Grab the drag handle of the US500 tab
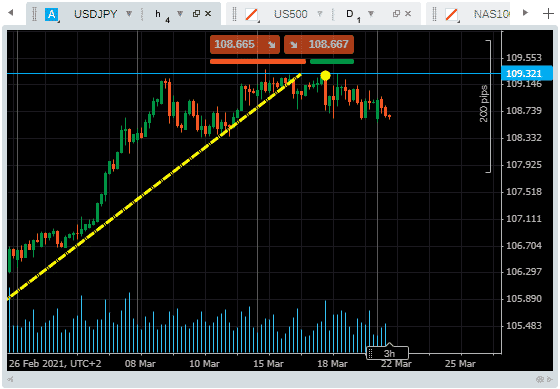This screenshot has height=389, width=560. pos(235,14)
